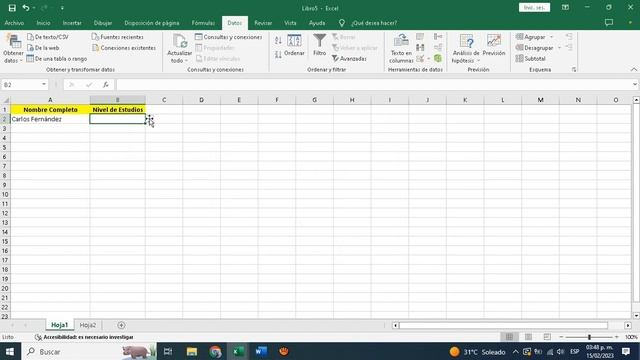The image size is (640, 360).
Task: Open Conexiones existentes
Action: (x=124, y=48)
